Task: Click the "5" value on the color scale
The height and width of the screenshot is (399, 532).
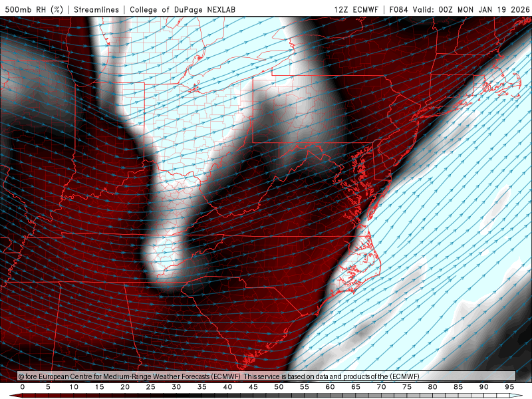Action: click(48, 387)
